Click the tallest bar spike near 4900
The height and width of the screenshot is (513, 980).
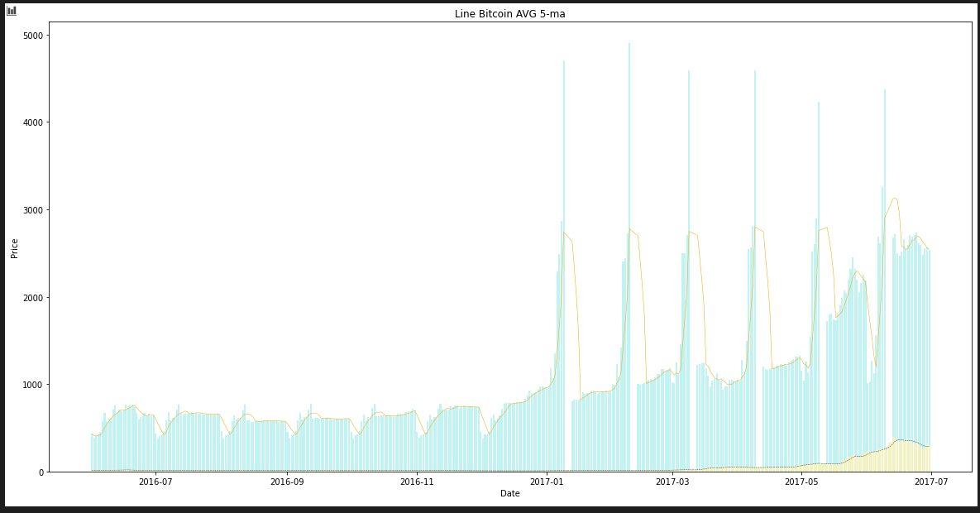(629, 256)
